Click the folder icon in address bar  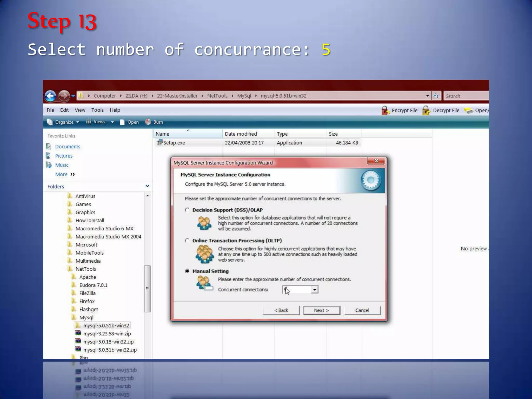click(x=81, y=96)
